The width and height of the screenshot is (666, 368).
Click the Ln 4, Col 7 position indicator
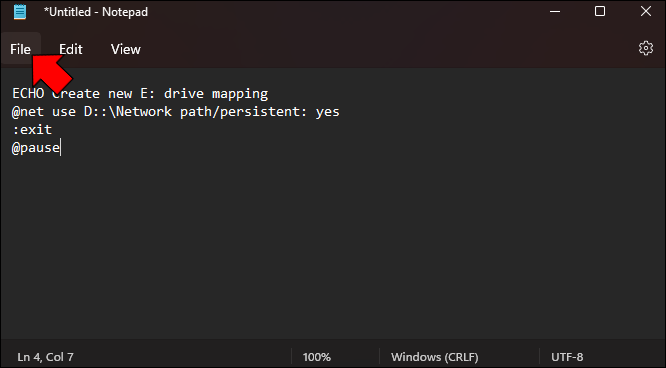pyautogui.click(x=45, y=357)
